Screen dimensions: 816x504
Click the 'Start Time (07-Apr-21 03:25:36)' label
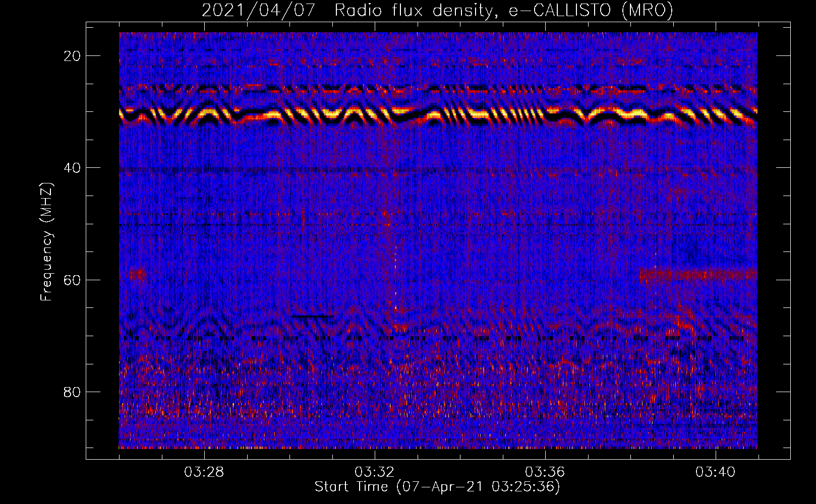437,487
